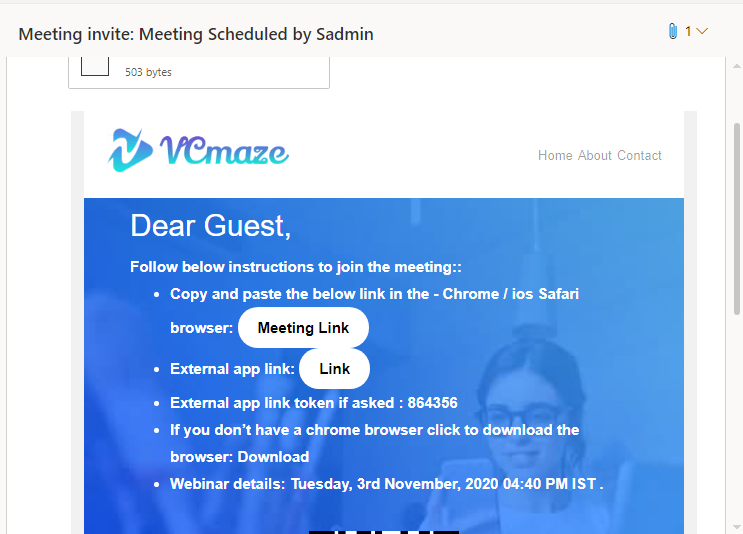This screenshot has width=743, height=534.
Task: Click the attachment count number 1
Action: coord(688,32)
